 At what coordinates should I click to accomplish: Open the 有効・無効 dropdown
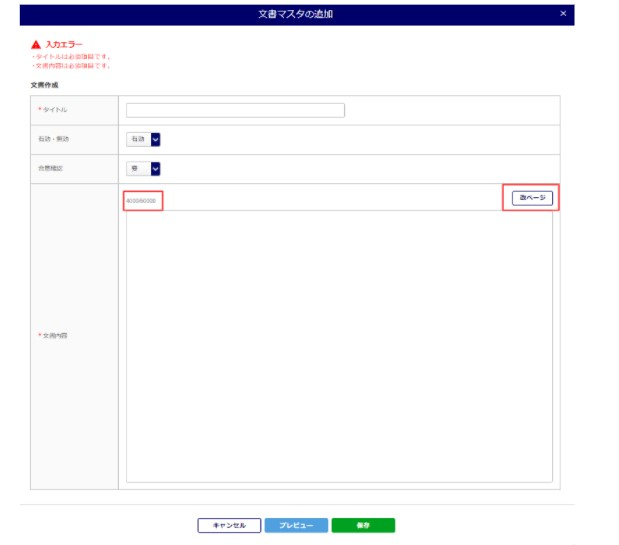pyautogui.click(x=143, y=140)
